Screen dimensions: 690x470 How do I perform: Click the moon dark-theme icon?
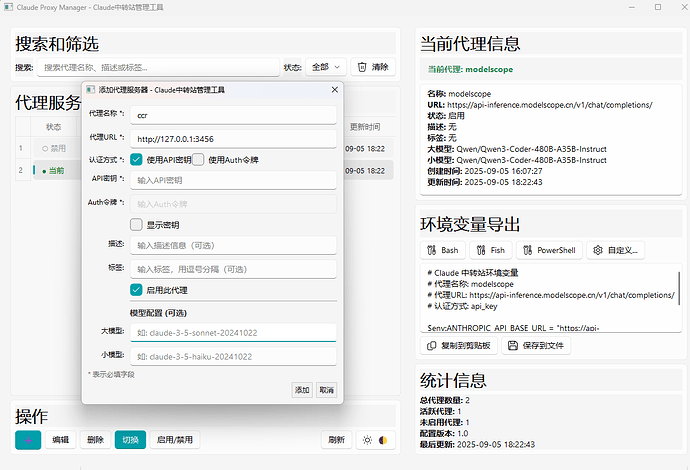tap(383, 440)
